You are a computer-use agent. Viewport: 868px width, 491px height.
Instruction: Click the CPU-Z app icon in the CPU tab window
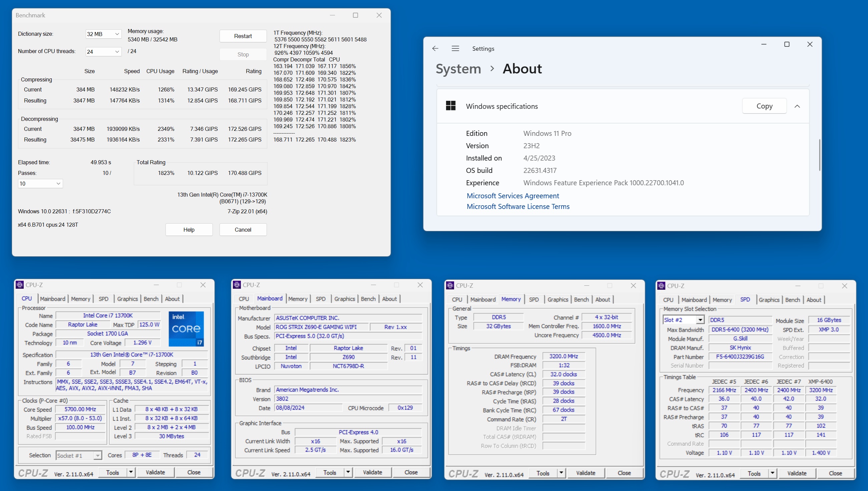point(20,285)
